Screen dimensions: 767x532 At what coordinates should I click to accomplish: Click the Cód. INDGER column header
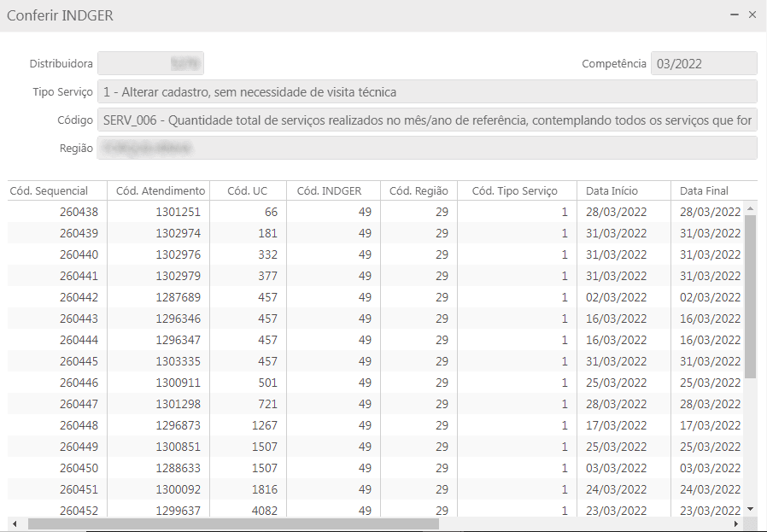333,191
